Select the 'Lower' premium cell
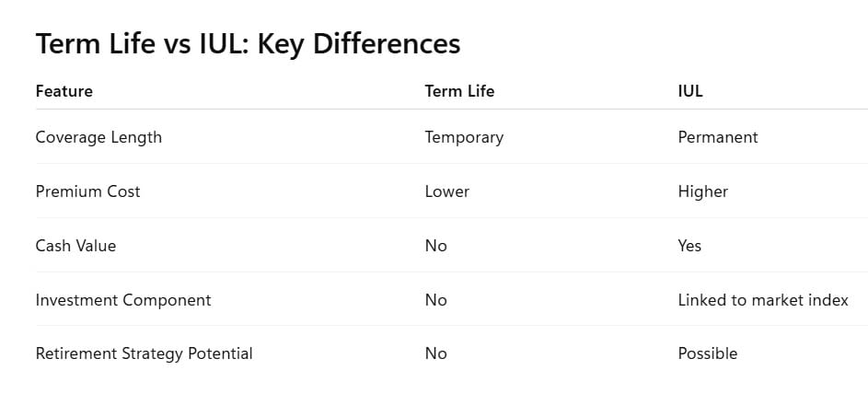 446,191
